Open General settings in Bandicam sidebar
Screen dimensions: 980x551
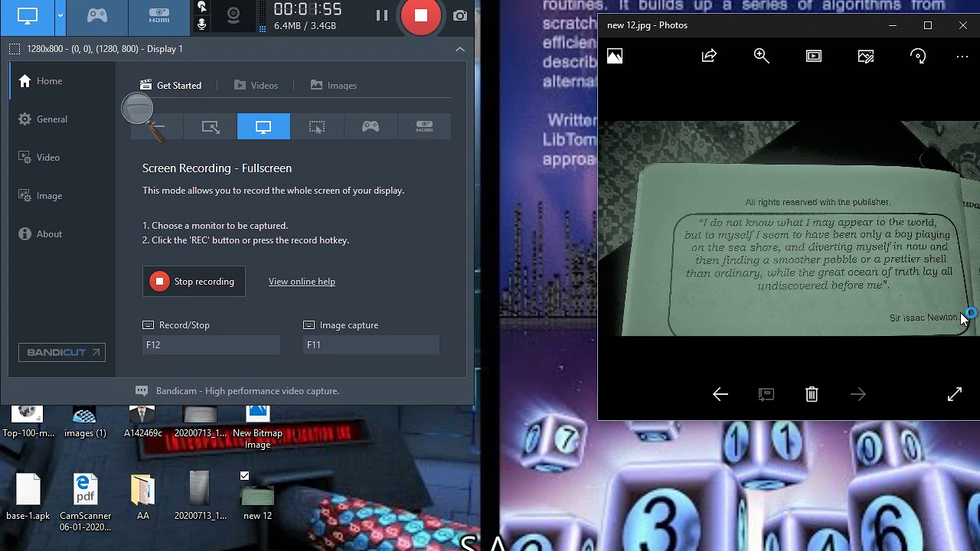44,119
